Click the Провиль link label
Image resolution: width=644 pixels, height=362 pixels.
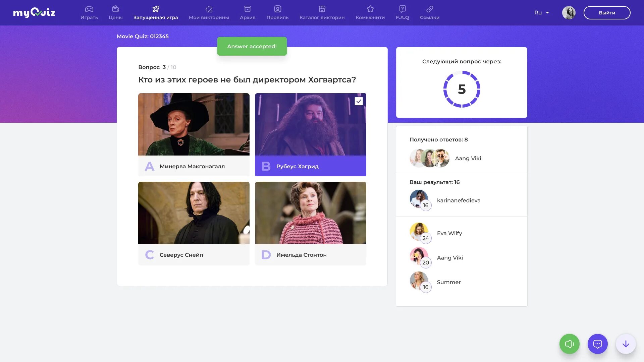(278, 17)
